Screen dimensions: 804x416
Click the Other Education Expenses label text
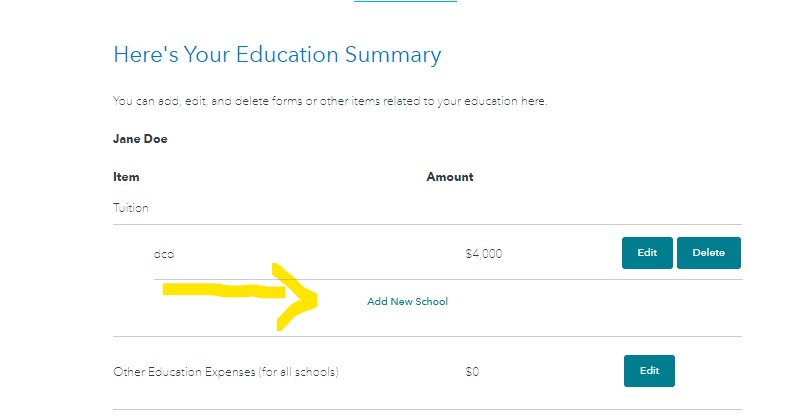coord(226,372)
